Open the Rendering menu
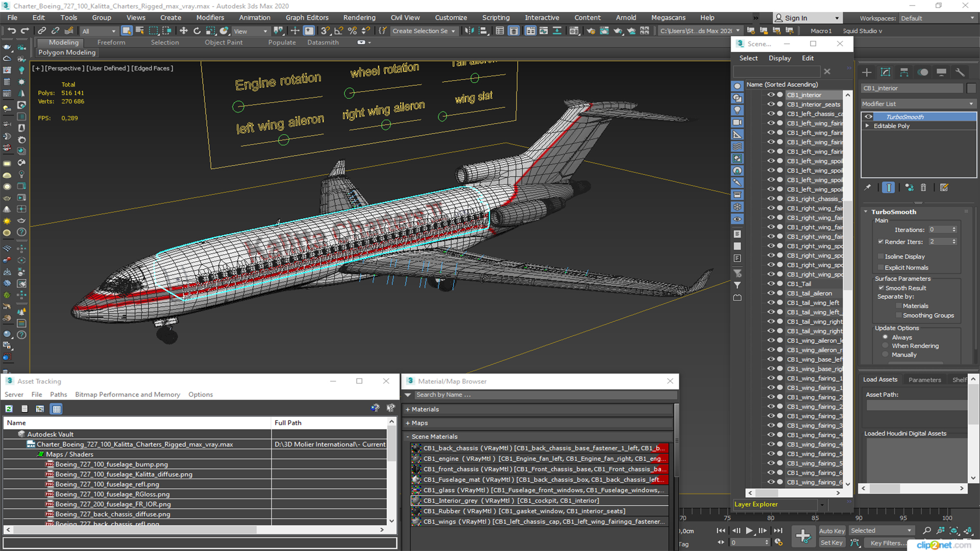The height and width of the screenshot is (551, 980). (x=359, y=18)
